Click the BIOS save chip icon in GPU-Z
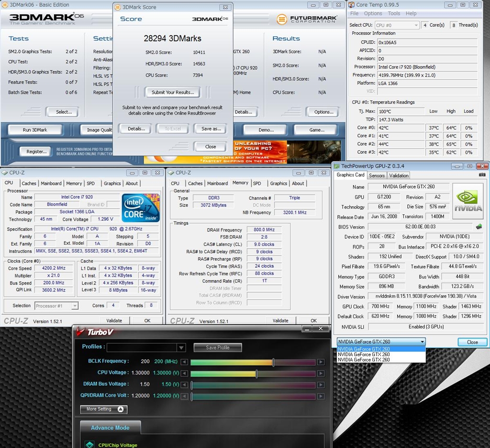This screenshot has width=490, height=448. pyautogui.click(x=479, y=227)
